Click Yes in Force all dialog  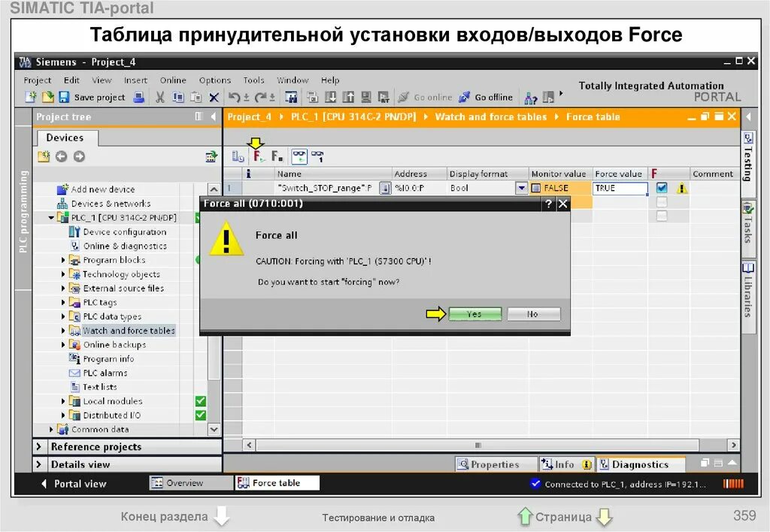[475, 314]
